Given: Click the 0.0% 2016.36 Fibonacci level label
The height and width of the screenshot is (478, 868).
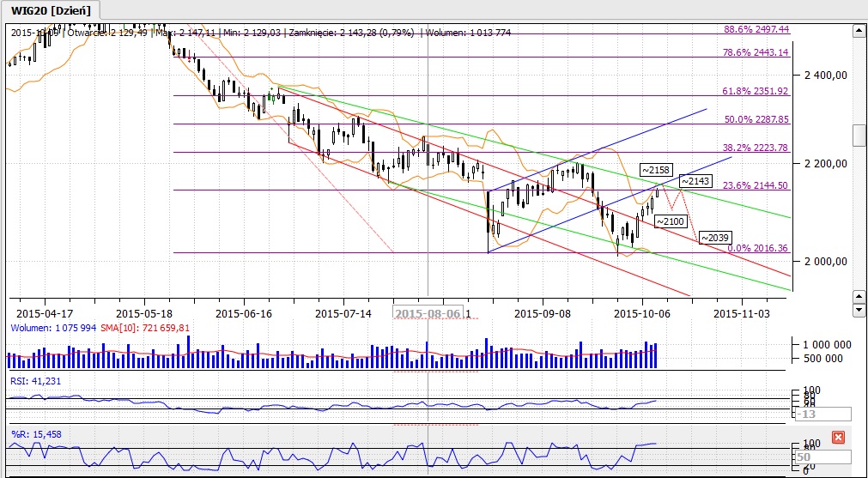Looking at the screenshot, I should click(x=757, y=248).
